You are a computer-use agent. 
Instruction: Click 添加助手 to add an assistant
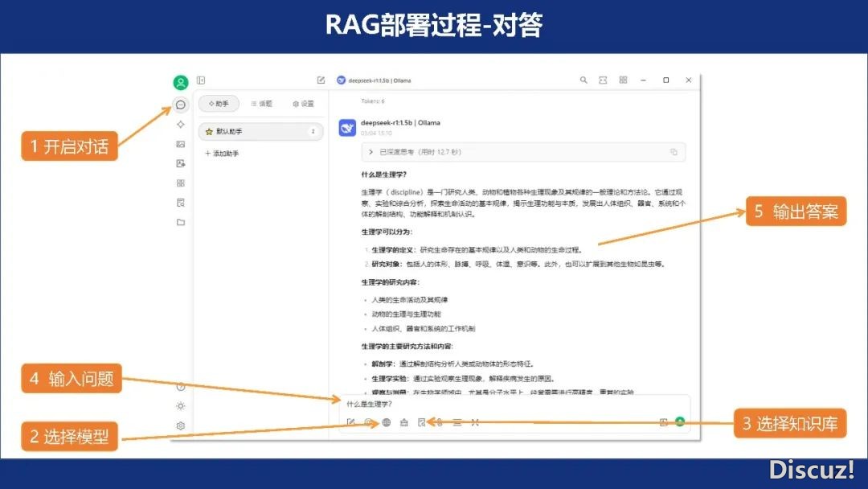point(222,154)
